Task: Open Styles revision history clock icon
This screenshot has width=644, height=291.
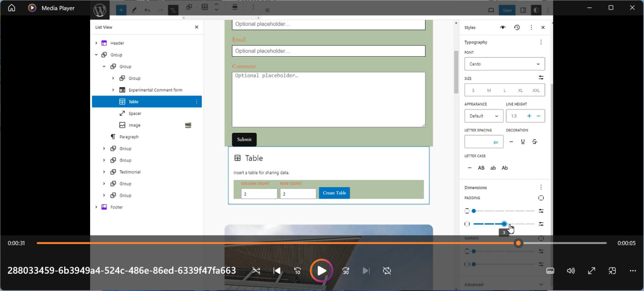Action: [517, 27]
